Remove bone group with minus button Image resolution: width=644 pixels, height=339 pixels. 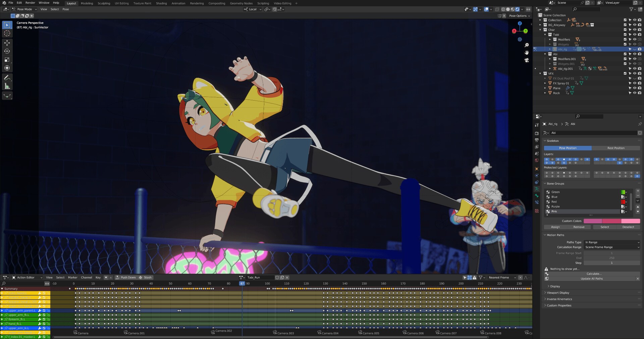[638, 195]
